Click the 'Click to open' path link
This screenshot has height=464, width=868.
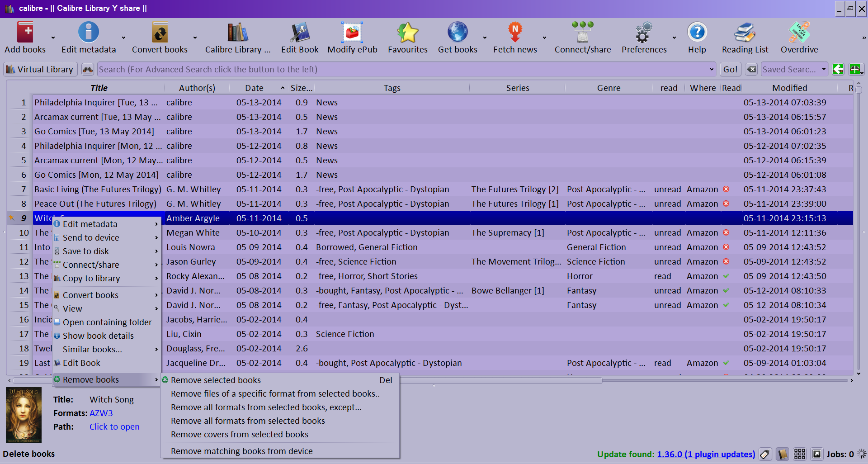[114, 426]
